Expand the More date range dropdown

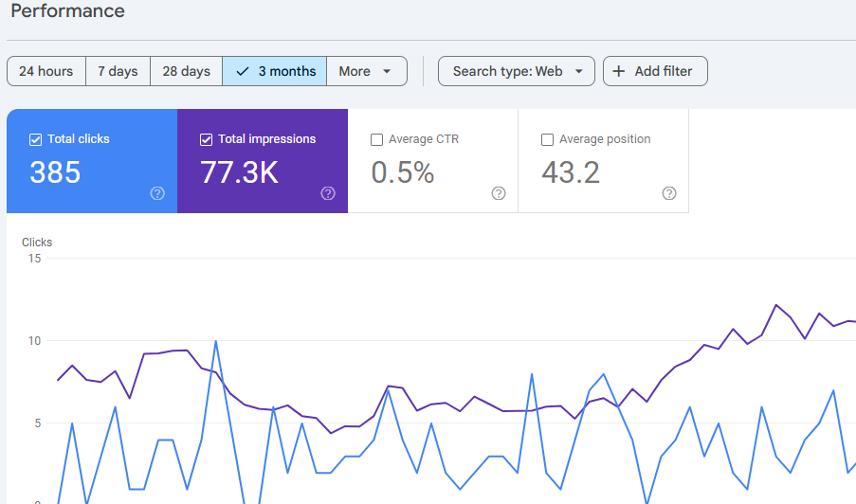pos(366,71)
